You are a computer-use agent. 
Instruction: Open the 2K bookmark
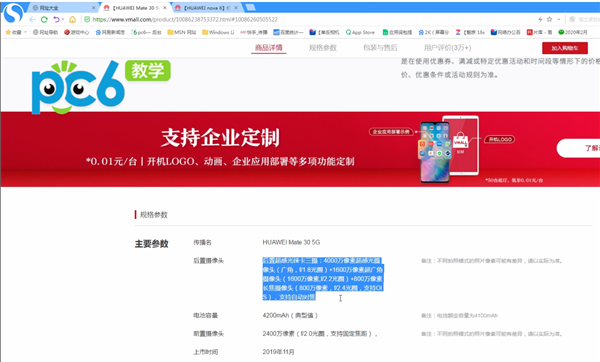434,32
